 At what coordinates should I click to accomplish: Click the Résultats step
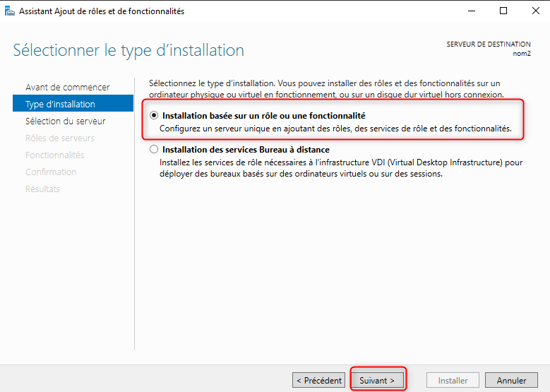coord(42,189)
